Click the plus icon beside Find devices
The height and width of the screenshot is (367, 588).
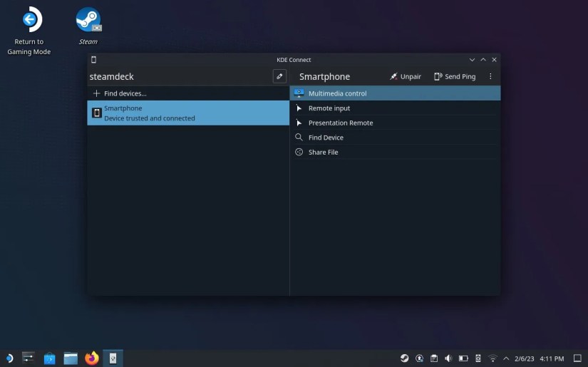(x=96, y=93)
